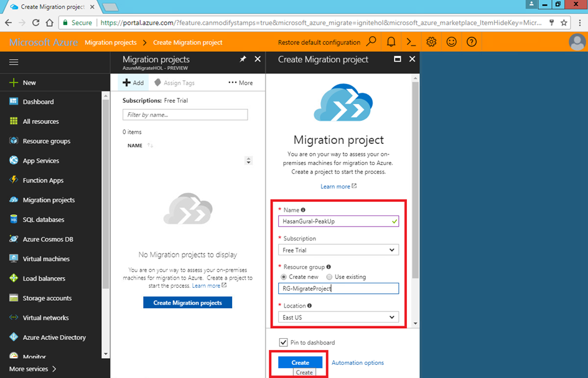Open the notifications bell
Screen dimensions: 588x378
(x=391, y=42)
